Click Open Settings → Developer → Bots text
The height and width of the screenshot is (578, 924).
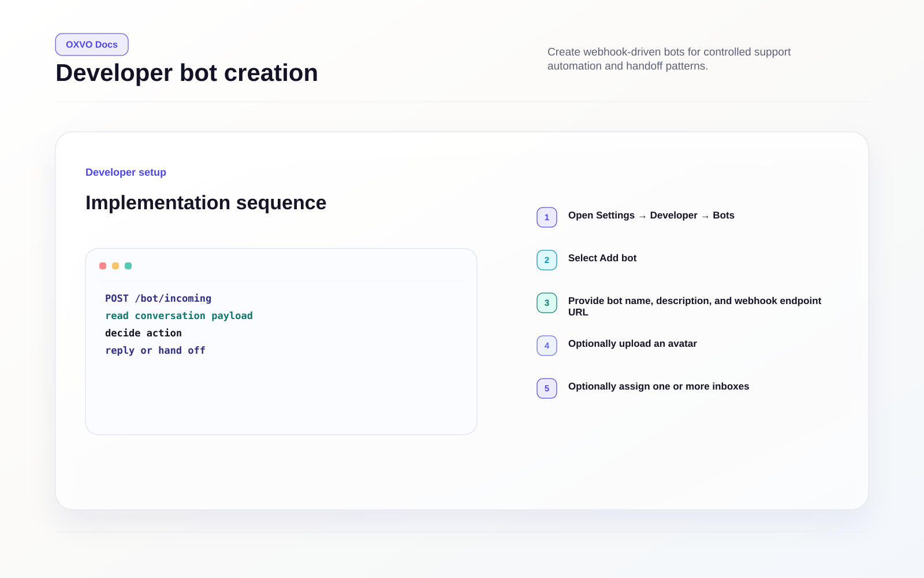651,216
